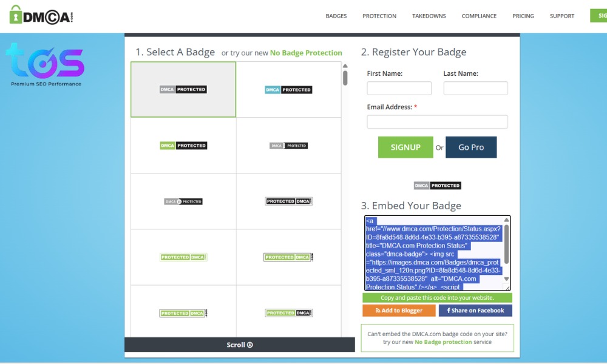Image resolution: width=607 pixels, height=364 pixels.
Task: Choose the green DMCA Protected badge
Action: click(x=183, y=146)
